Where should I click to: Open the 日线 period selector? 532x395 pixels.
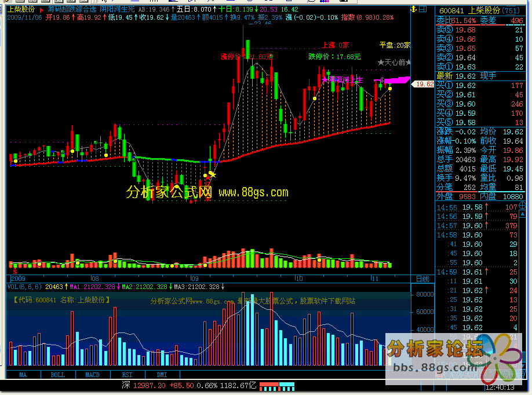tap(422, 279)
